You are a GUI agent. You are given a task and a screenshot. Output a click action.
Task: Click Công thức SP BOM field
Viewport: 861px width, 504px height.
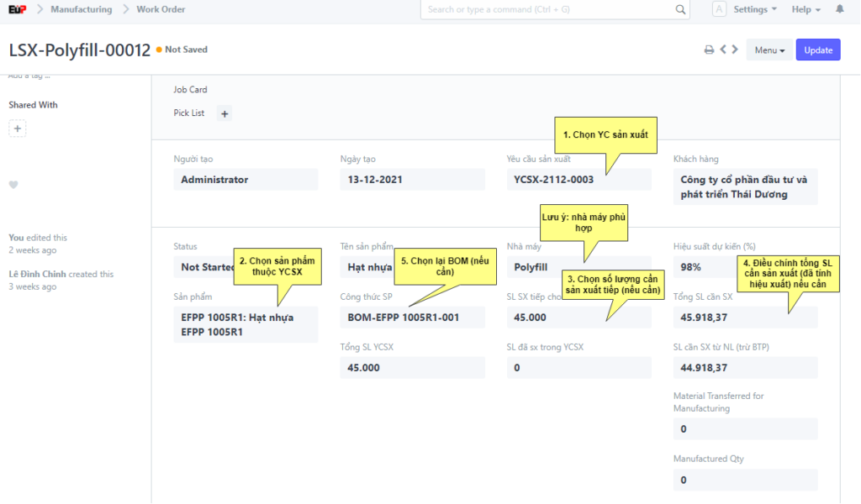(412, 318)
